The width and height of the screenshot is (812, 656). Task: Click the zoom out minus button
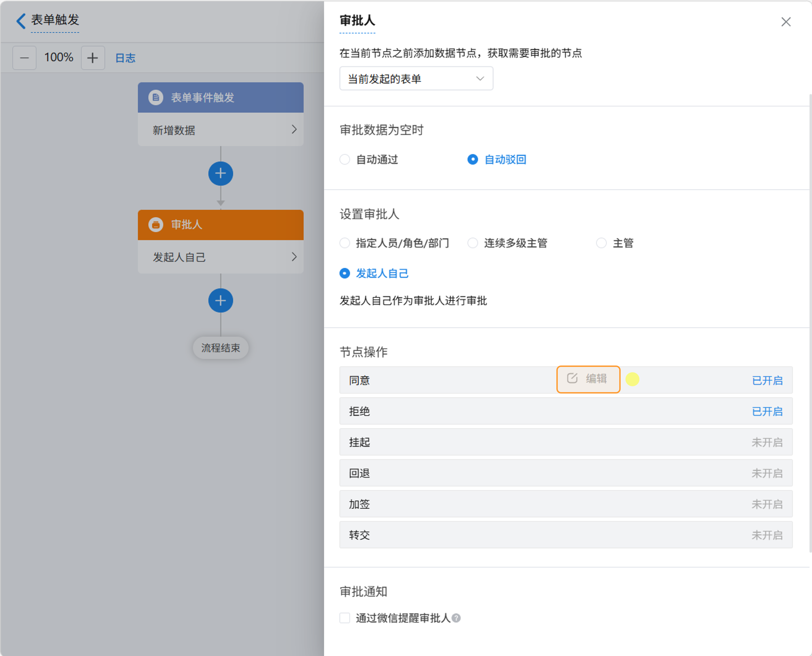tap(24, 58)
